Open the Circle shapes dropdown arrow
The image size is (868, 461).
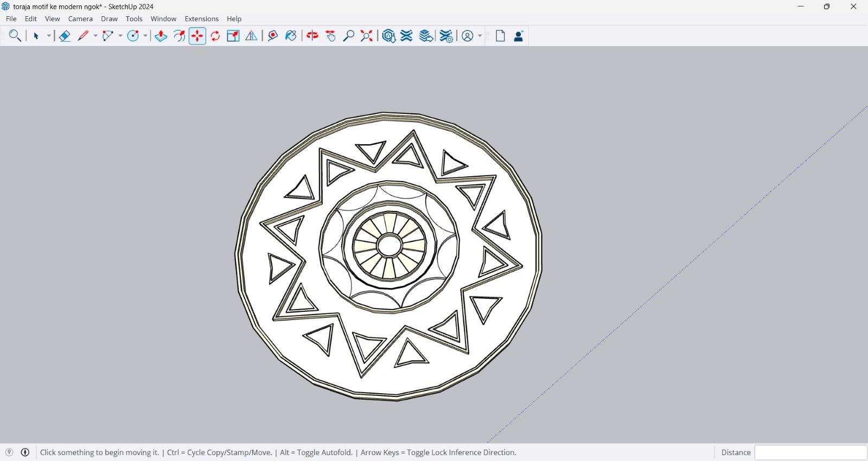tap(145, 36)
